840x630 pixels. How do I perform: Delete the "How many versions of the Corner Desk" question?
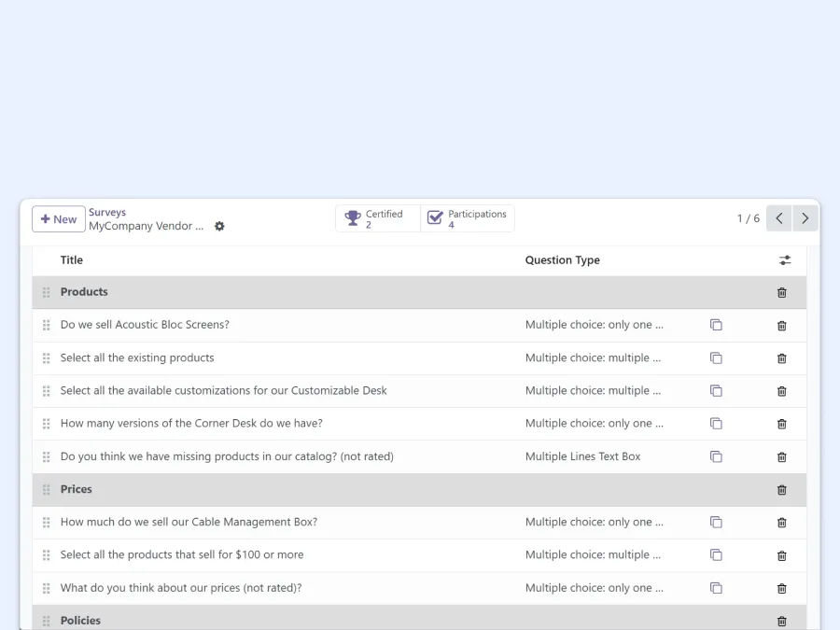781,424
